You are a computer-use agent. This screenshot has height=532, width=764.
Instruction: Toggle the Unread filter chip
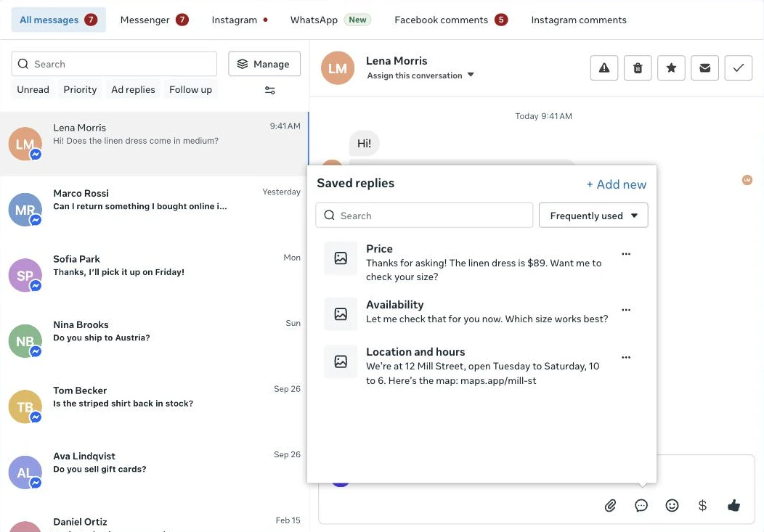(x=33, y=89)
